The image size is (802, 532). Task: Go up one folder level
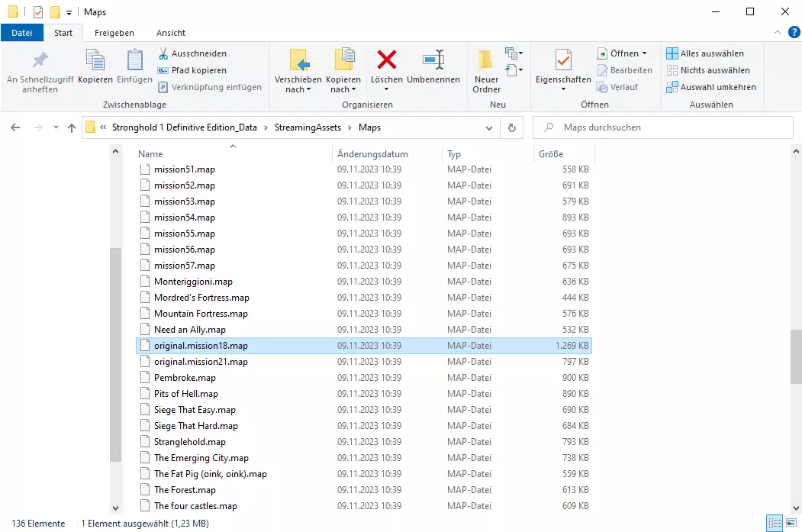click(x=72, y=127)
